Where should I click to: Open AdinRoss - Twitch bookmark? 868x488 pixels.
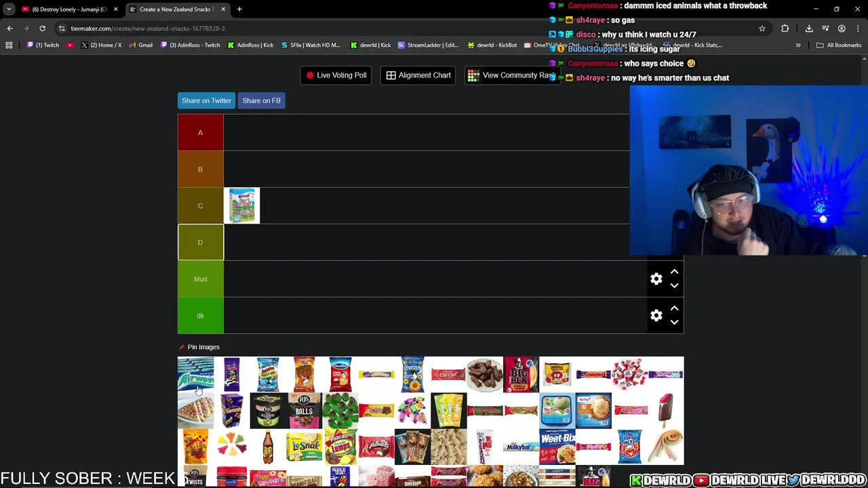tap(190, 45)
